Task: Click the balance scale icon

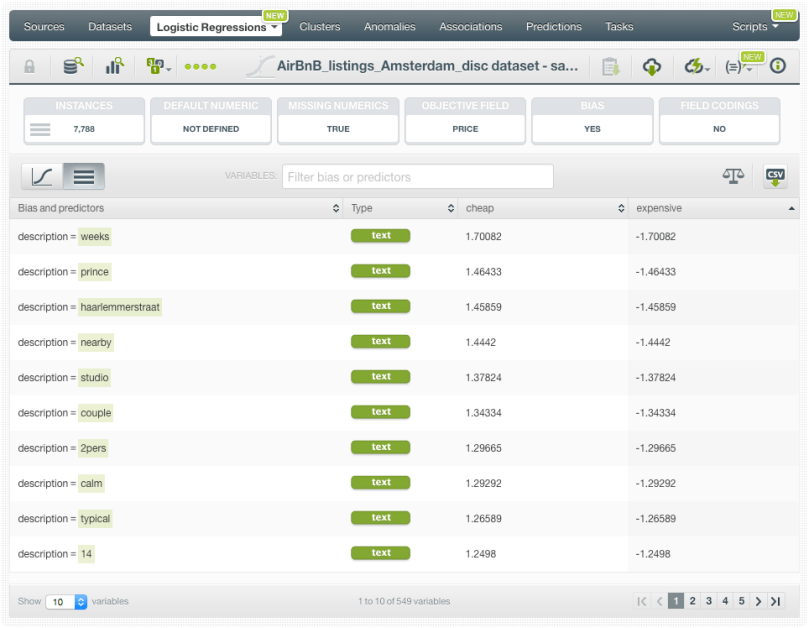Action: (733, 176)
